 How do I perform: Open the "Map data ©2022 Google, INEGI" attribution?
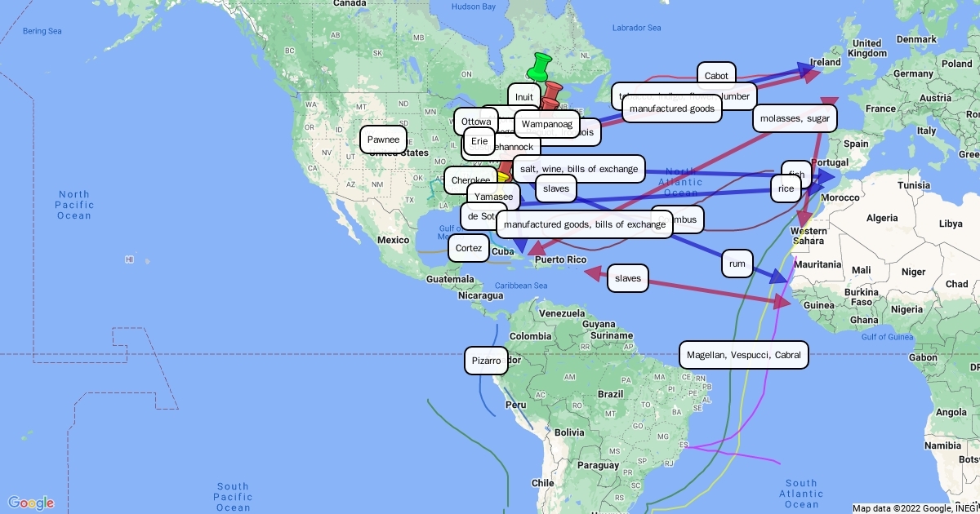click(915, 508)
